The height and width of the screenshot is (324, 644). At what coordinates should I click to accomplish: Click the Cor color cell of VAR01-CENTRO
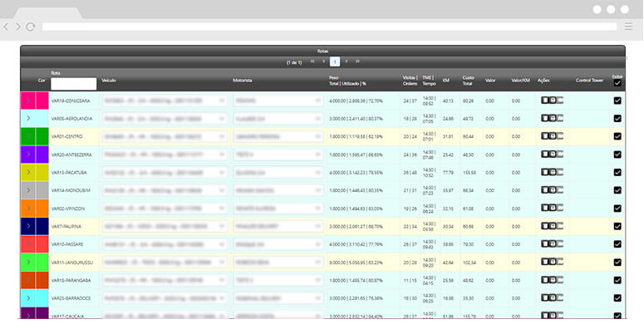tap(42, 136)
